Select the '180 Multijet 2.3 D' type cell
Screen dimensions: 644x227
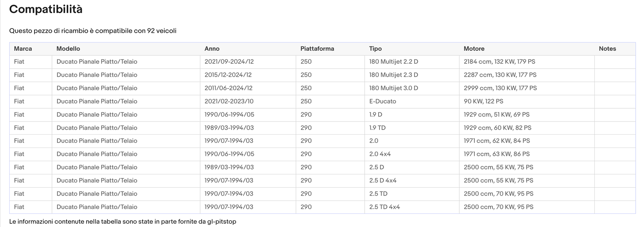[412, 75]
